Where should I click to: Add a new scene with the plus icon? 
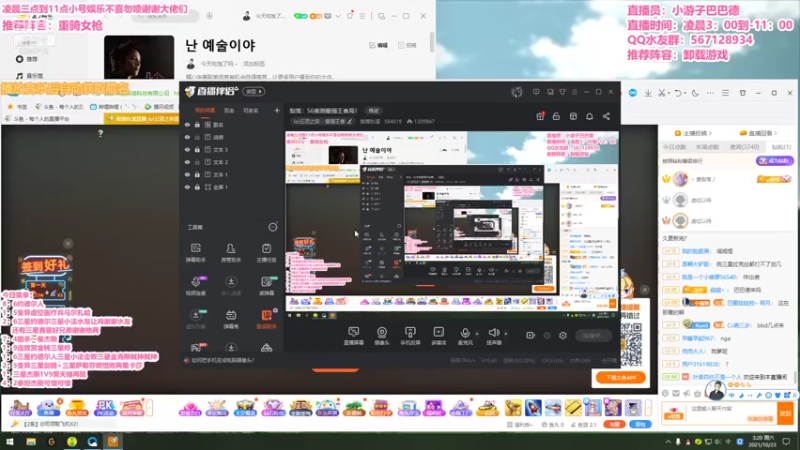tap(277, 110)
